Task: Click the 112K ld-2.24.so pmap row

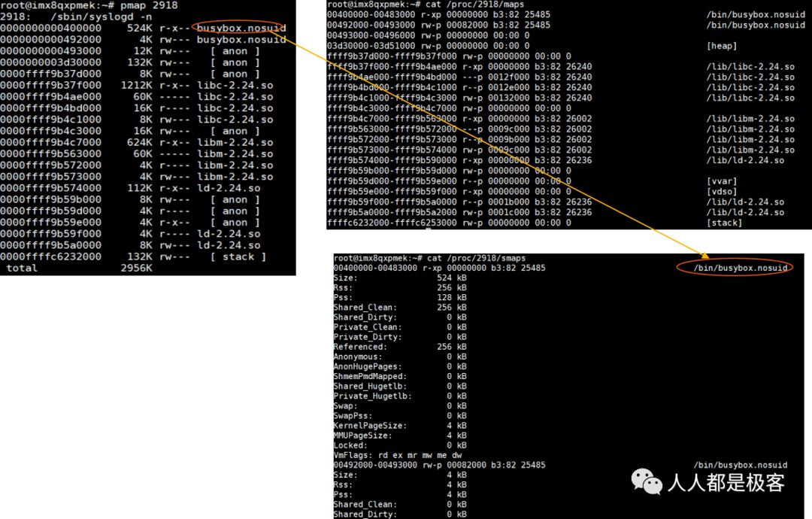Action: tap(131, 187)
